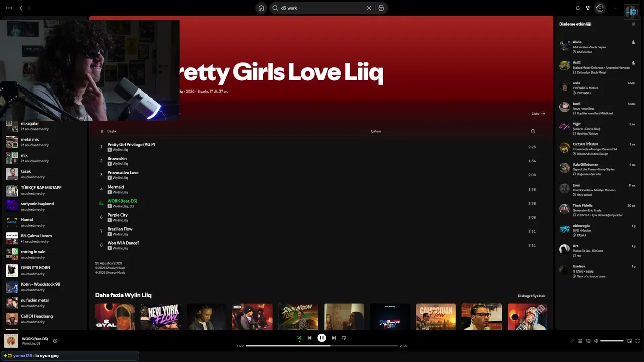Sort by the Başlık column header
Image resolution: width=644 pixels, height=362 pixels.
click(112, 131)
